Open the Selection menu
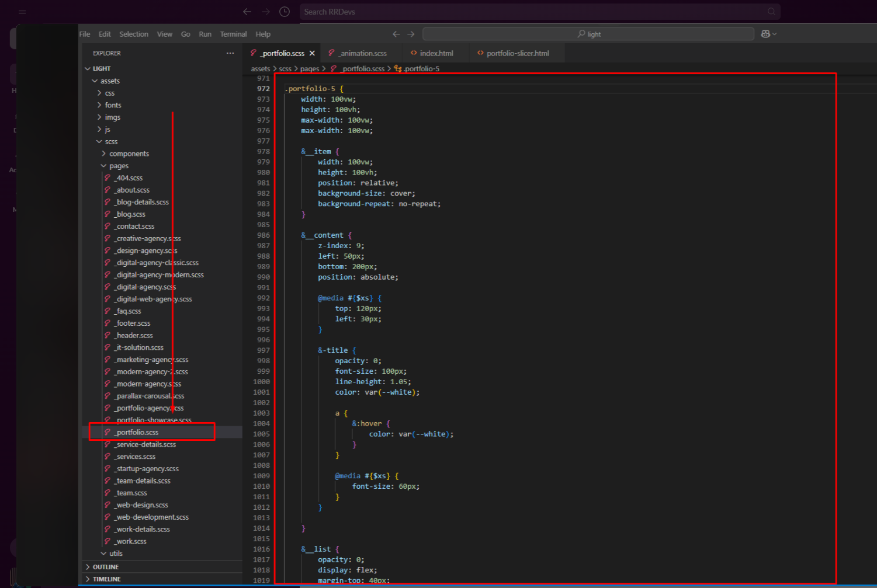 (x=134, y=34)
